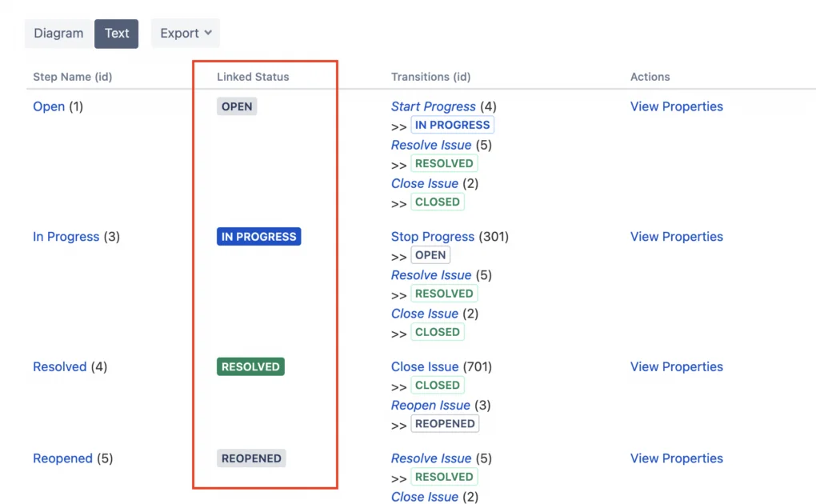Click the gray OPEN linked status badge
The height and width of the screenshot is (504, 816).
pyautogui.click(x=237, y=106)
